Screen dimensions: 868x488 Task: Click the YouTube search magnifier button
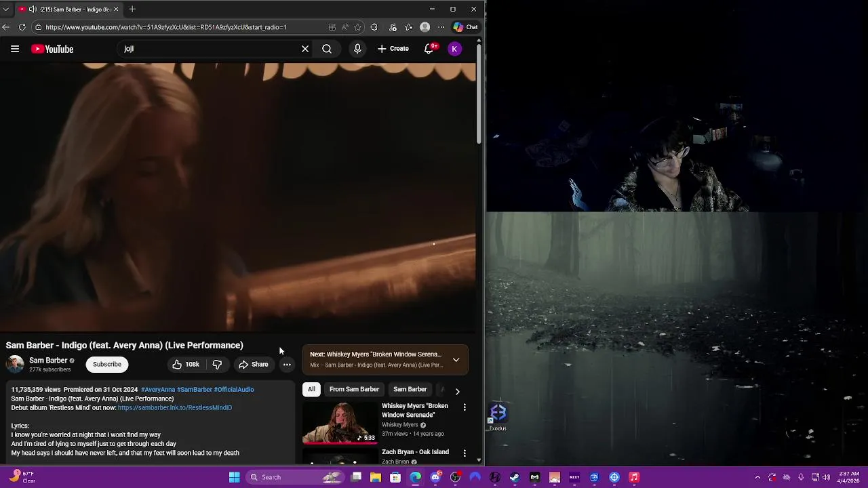click(327, 49)
